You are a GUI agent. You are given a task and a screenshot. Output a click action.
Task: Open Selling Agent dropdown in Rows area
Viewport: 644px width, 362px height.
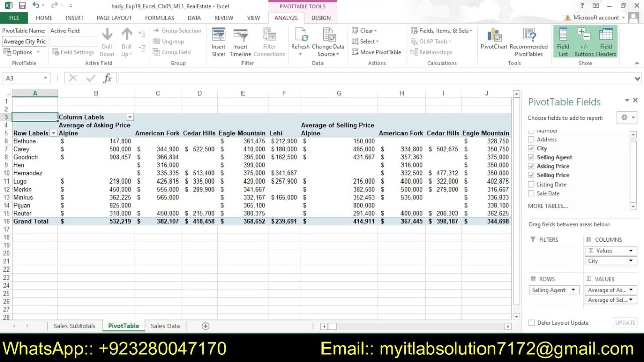pos(573,290)
